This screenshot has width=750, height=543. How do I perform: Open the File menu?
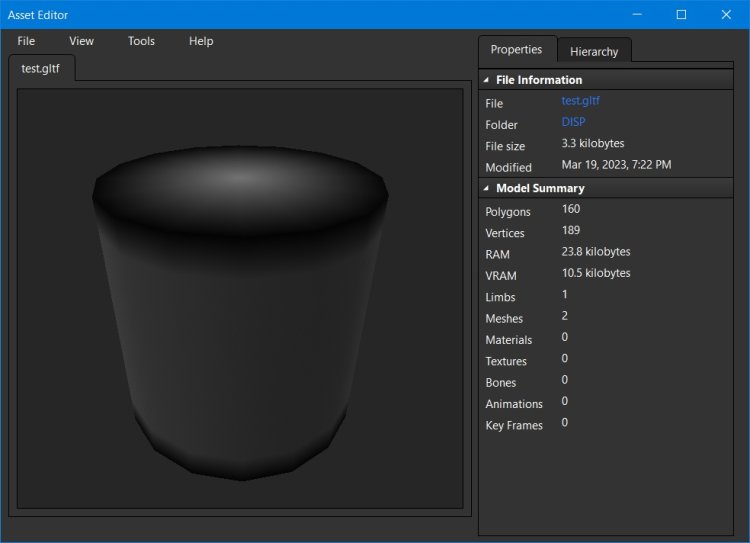coord(26,41)
